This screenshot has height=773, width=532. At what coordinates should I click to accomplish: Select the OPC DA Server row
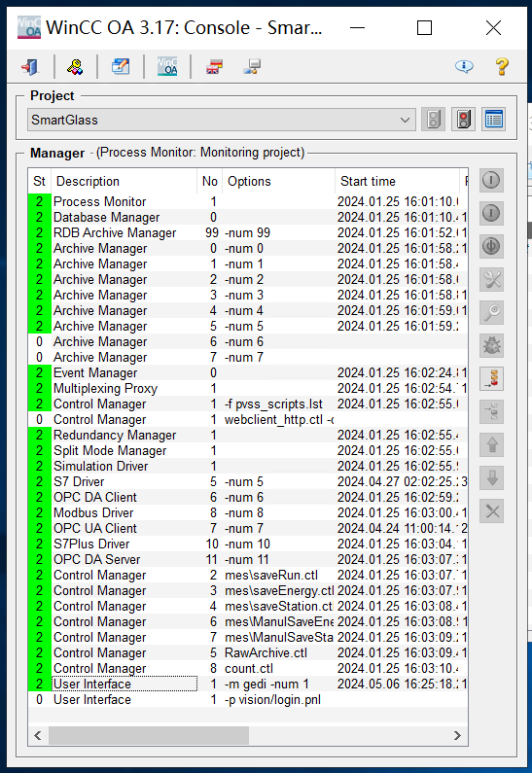[247, 559]
